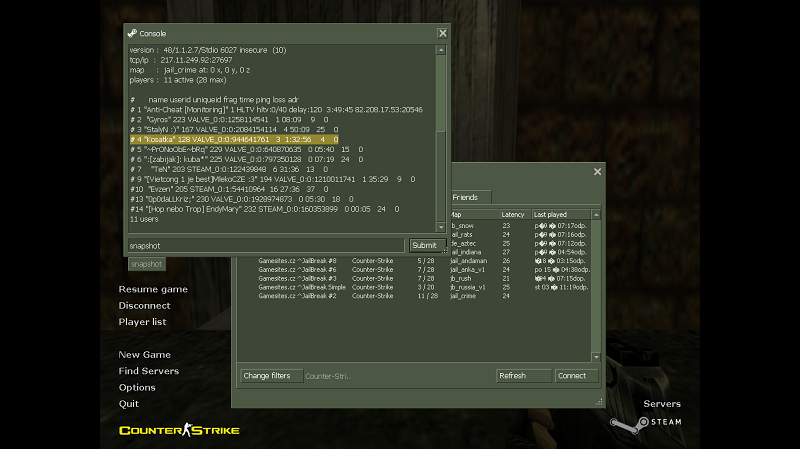This screenshot has height=449, width=800.
Task: Connect to the selected server
Action: [x=576, y=376]
